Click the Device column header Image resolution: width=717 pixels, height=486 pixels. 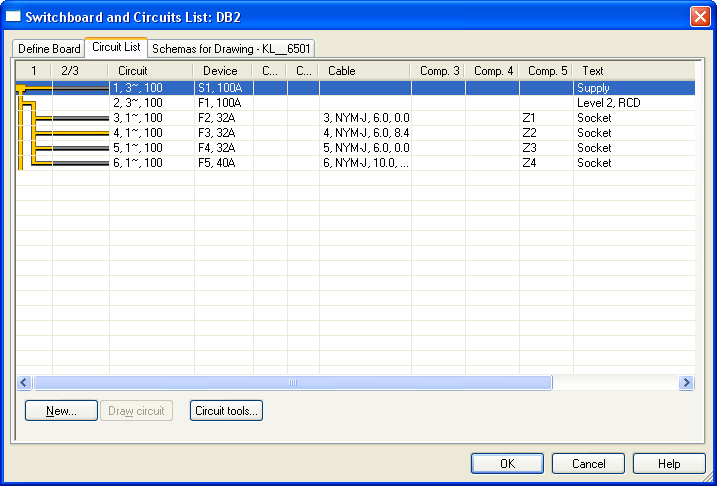point(221,71)
